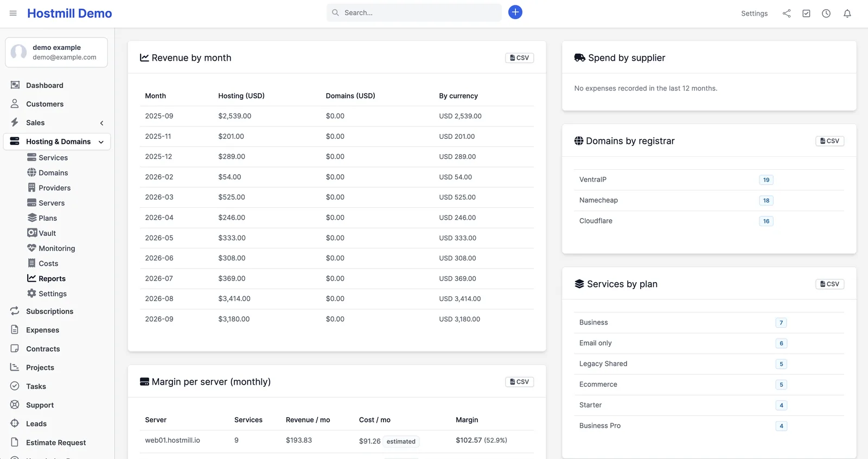Click the Business plan count badge 7
Viewport: 868px width, 459px height.
coord(781,323)
